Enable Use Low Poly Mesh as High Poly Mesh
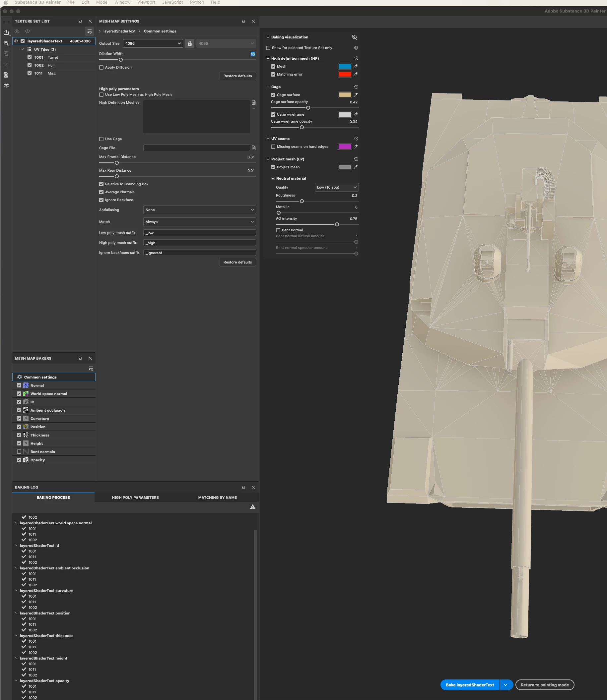This screenshot has height=700, width=607. pyautogui.click(x=101, y=95)
